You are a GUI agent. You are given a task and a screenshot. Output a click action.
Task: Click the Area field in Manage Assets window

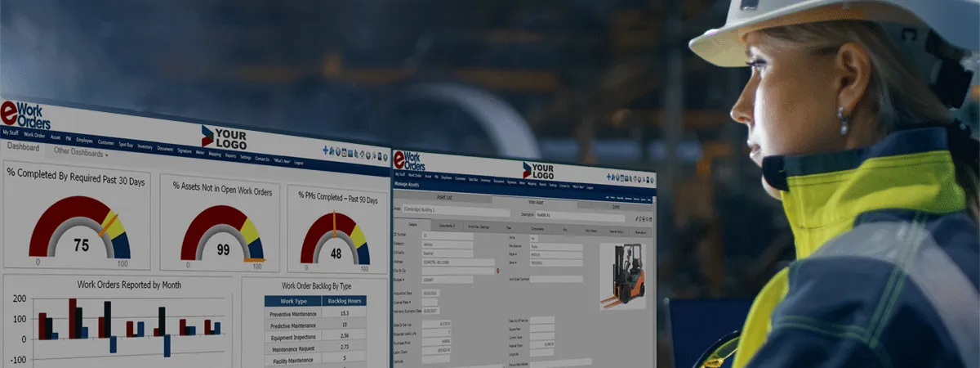(x=456, y=212)
